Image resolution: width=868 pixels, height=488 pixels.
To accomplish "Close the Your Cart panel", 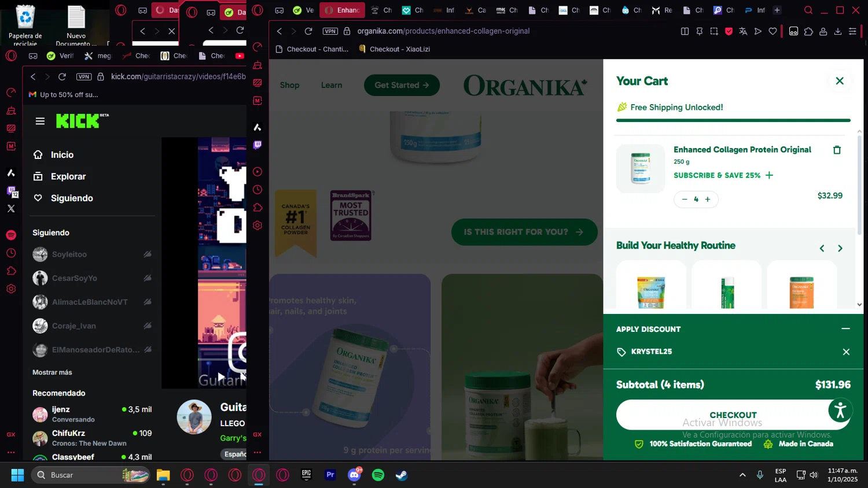I will pyautogui.click(x=840, y=81).
